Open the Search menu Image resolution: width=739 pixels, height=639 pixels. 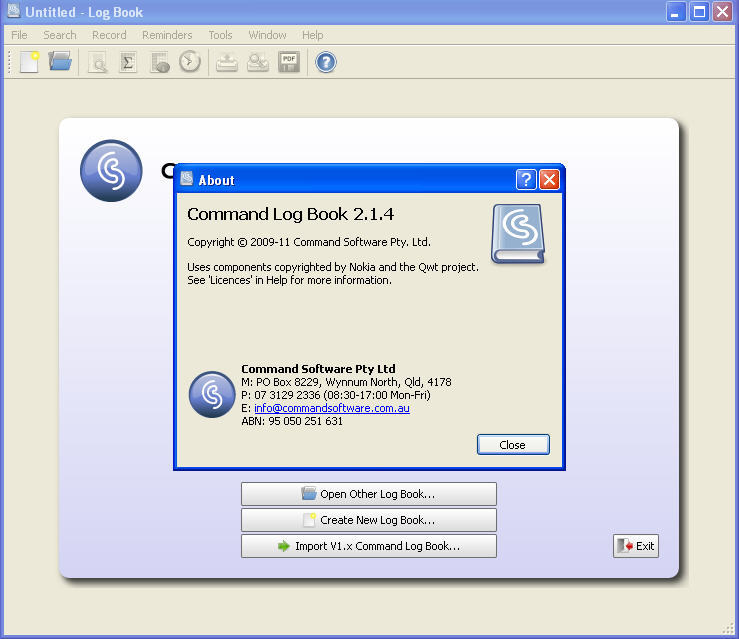coord(60,35)
